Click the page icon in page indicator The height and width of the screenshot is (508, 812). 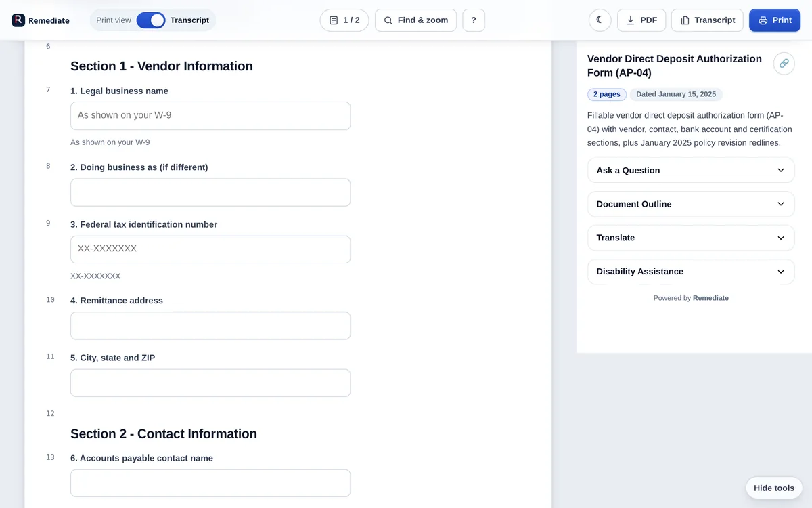pyautogui.click(x=334, y=20)
